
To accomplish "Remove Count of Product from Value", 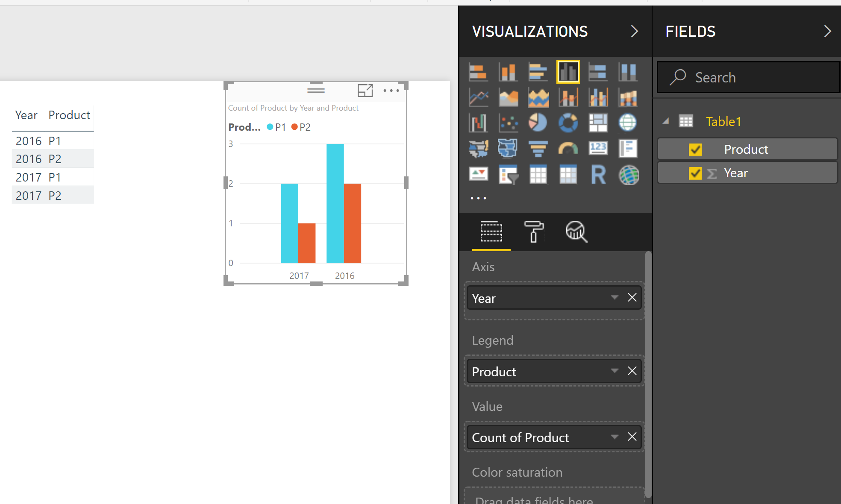I will click(x=632, y=437).
